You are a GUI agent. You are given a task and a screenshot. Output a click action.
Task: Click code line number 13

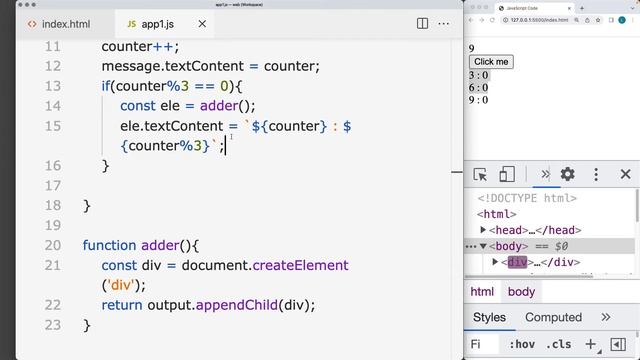(x=53, y=86)
